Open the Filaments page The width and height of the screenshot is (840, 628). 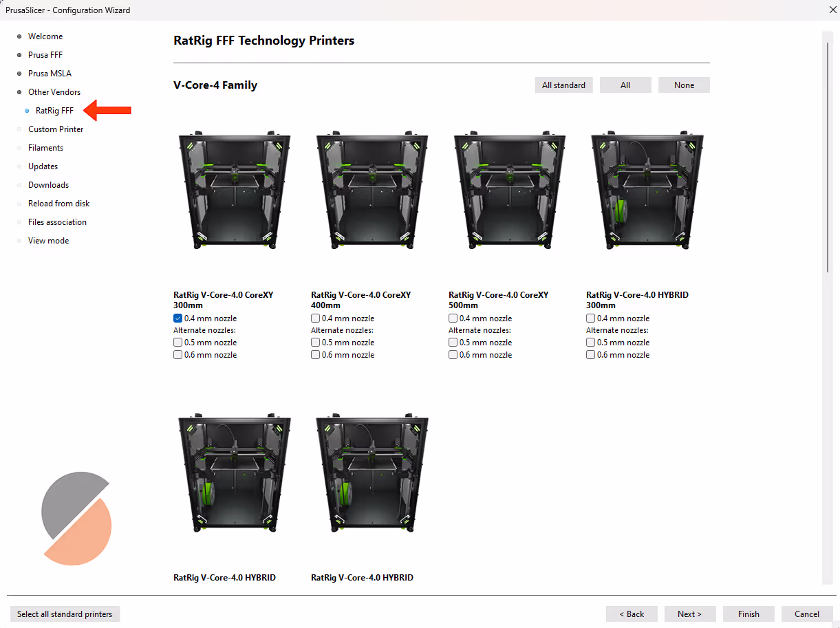45,148
